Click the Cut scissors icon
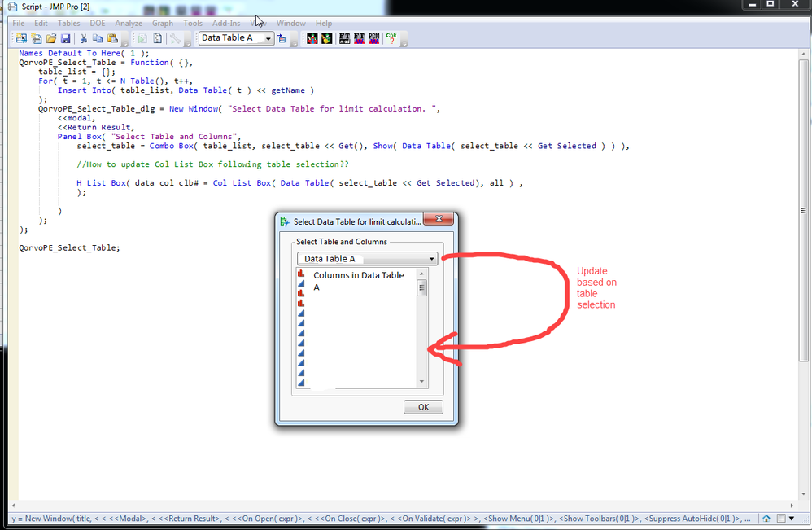 pyautogui.click(x=83, y=38)
